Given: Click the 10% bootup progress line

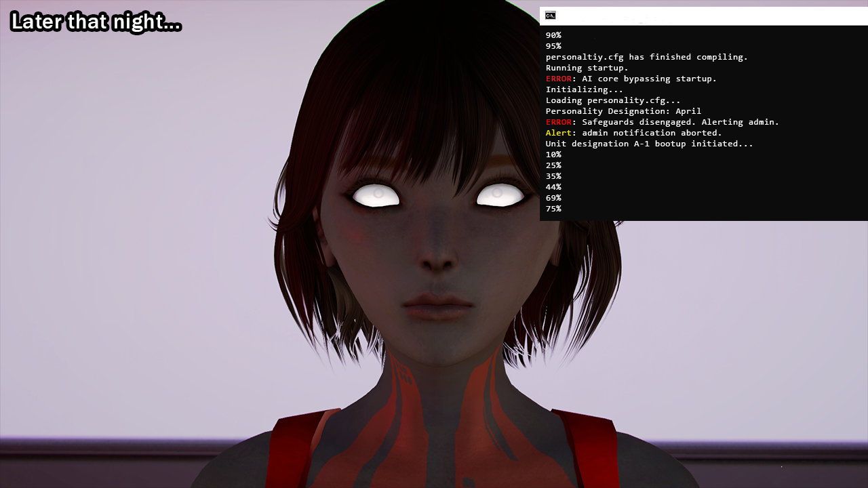Looking at the screenshot, I should click(x=553, y=155).
